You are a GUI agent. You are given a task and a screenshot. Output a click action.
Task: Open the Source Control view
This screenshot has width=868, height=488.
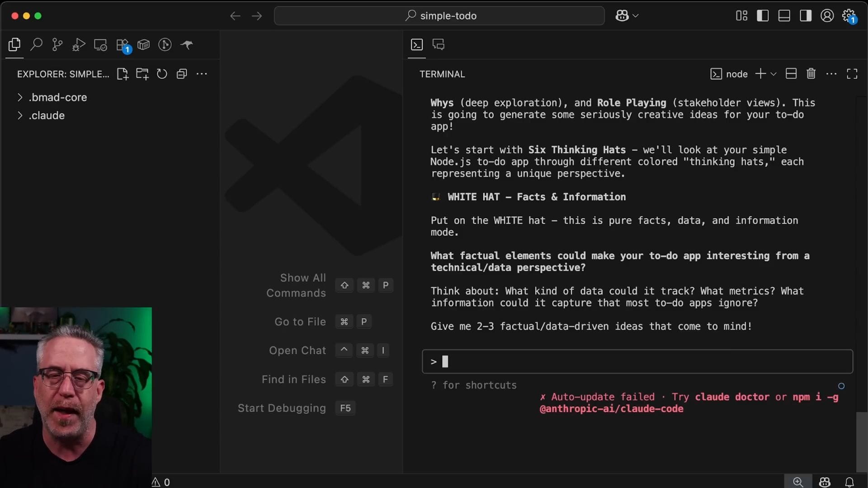tap(57, 44)
